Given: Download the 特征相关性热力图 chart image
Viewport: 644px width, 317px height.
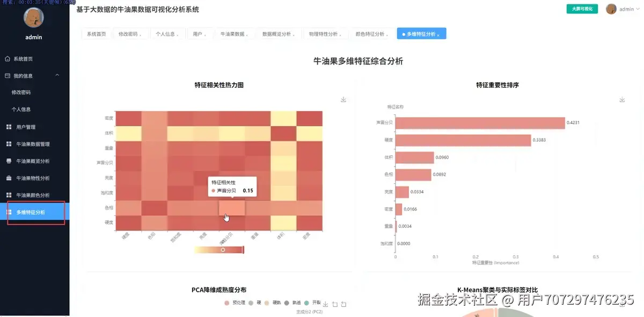Looking at the screenshot, I should click(x=342, y=99).
